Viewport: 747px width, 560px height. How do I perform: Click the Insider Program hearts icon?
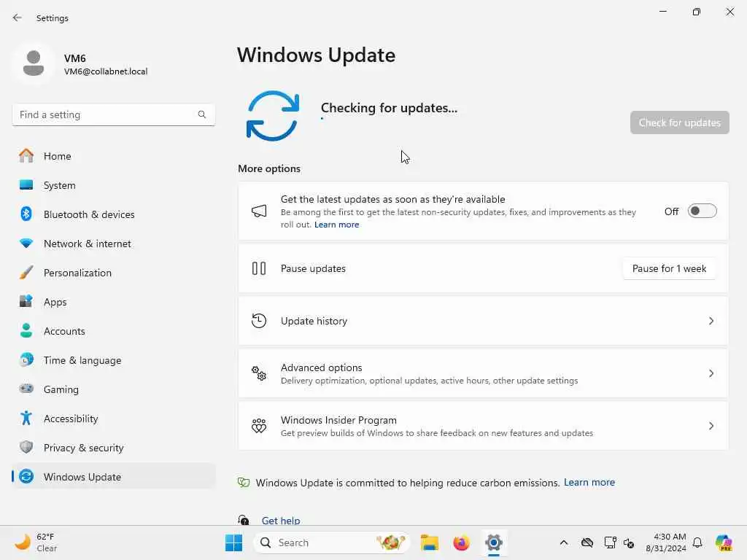[x=259, y=425]
